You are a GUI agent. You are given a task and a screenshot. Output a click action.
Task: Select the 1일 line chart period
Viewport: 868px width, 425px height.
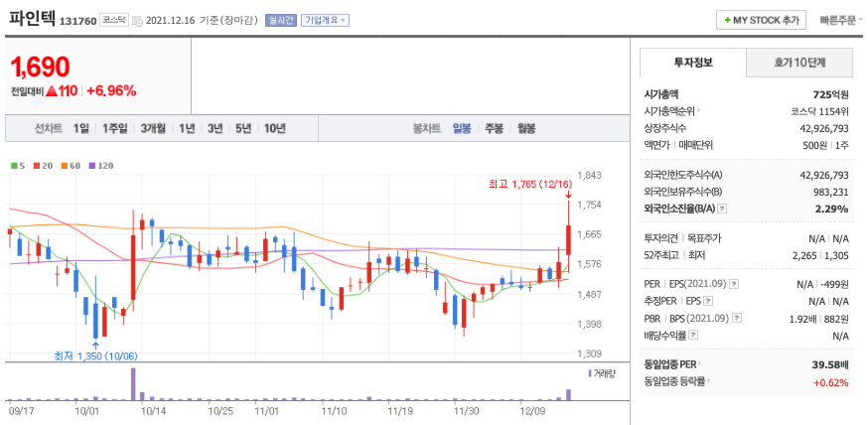(x=80, y=128)
